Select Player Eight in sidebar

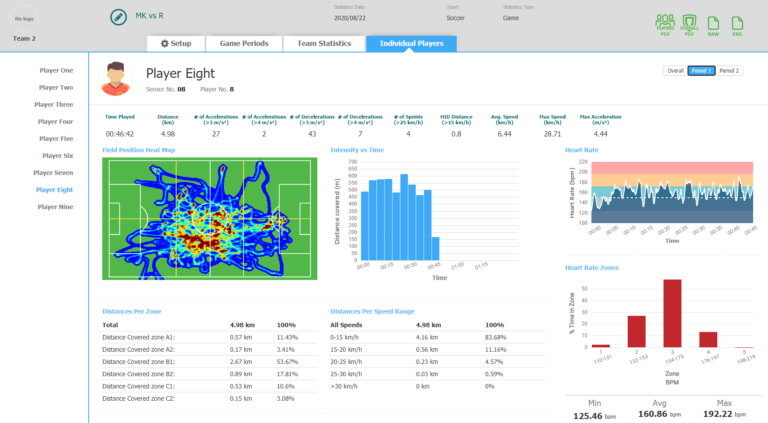(x=54, y=190)
